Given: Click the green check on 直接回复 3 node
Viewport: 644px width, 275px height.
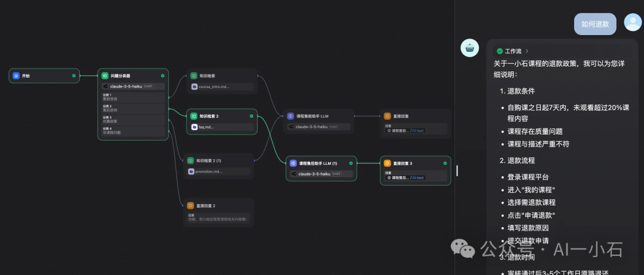Looking at the screenshot, I should 445,163.
